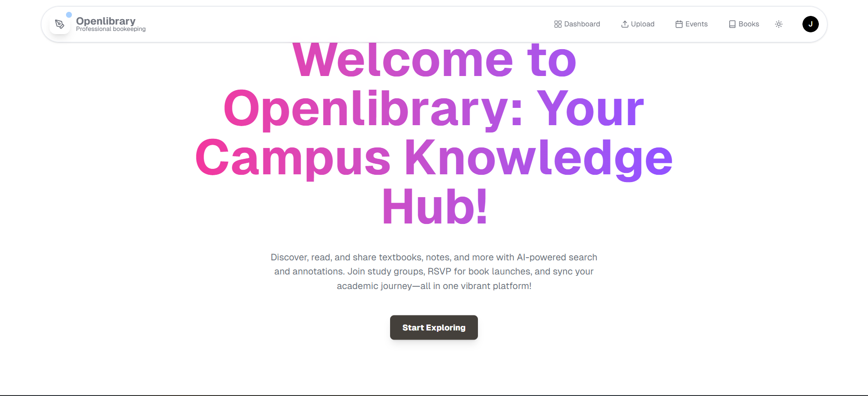868x396 pixels.
Task: Click the Upload arrow icon
Action: tap(624, 24)
